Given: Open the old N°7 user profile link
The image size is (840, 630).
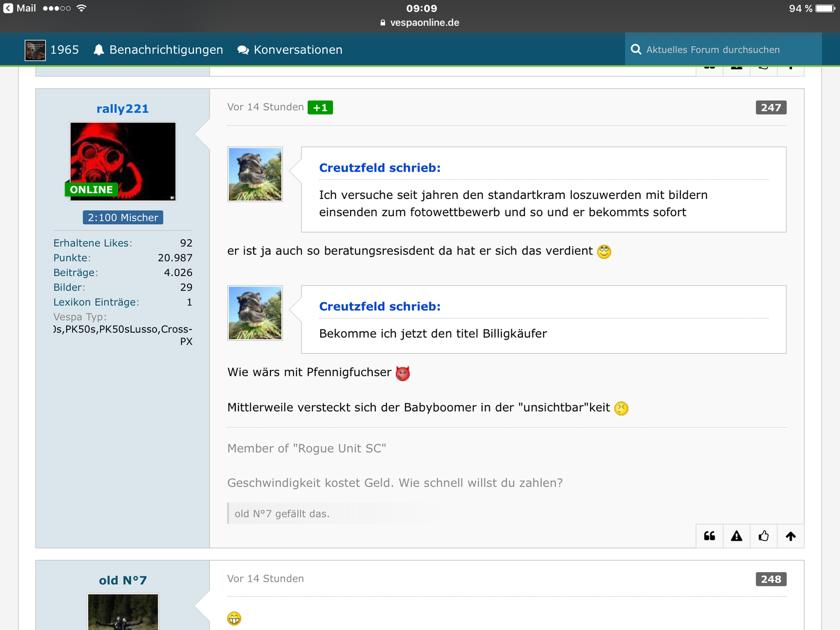Looking at the screenshot, I should coord(122,580).
